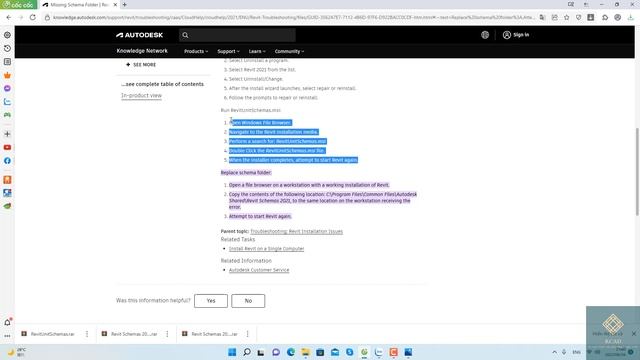Expand SEE MORE in the contents sidebar

pyautogui.click(x=141, y=64)
